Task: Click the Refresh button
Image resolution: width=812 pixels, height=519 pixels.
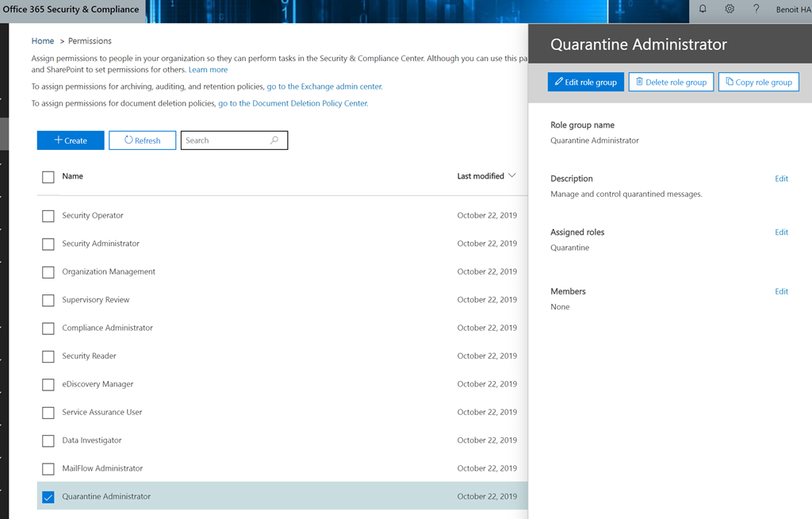Action: coord(143,140)
